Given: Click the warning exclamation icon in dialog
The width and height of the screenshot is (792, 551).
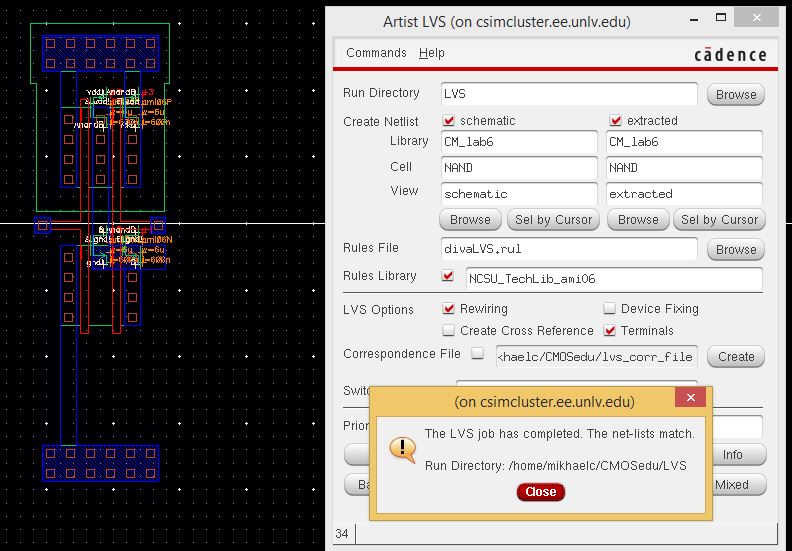Looking at the screenshot, I should (403, 448).
